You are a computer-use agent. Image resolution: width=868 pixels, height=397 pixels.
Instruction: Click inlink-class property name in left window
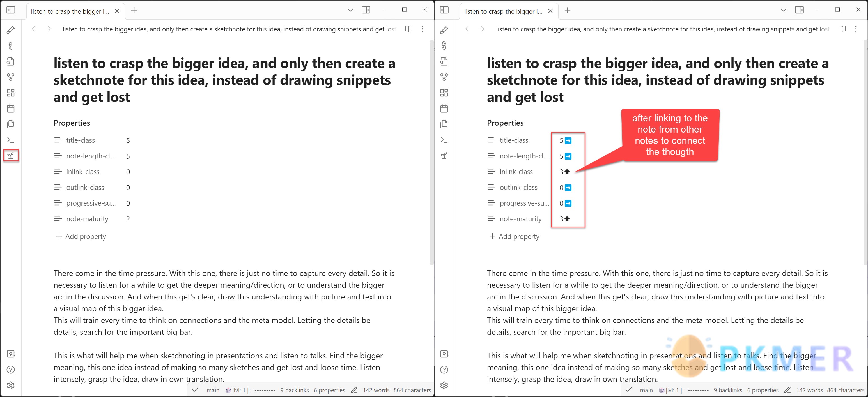(83, 172)
